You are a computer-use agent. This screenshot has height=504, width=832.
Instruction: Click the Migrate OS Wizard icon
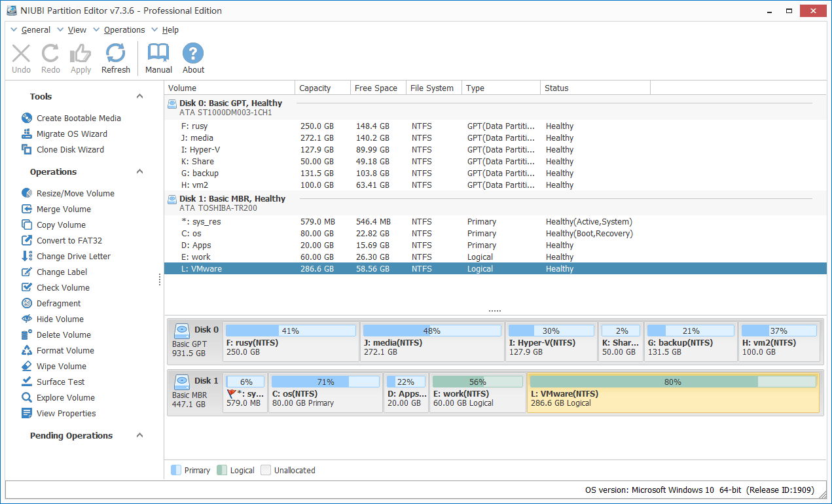27,134
